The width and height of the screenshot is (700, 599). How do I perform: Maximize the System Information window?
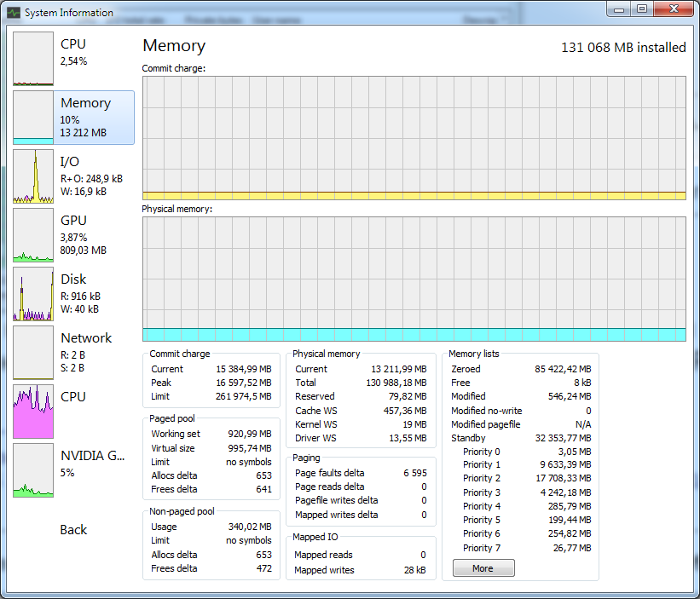pyautogui.click(x=642, y=9)
